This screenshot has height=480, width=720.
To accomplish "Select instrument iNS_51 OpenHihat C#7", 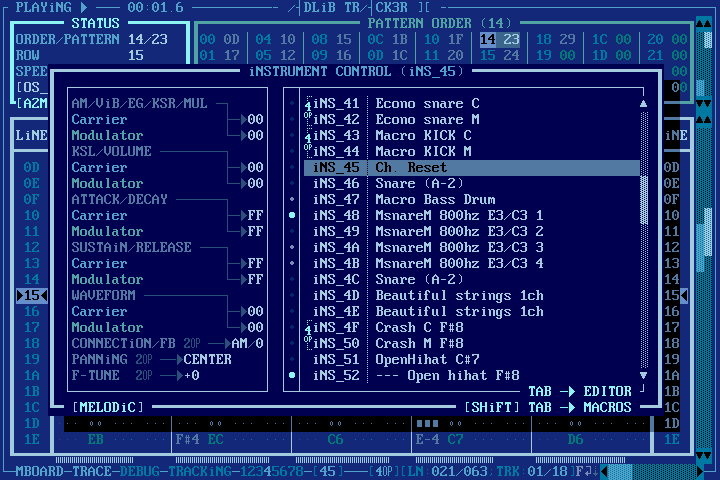I will click(x=472, y=360).
